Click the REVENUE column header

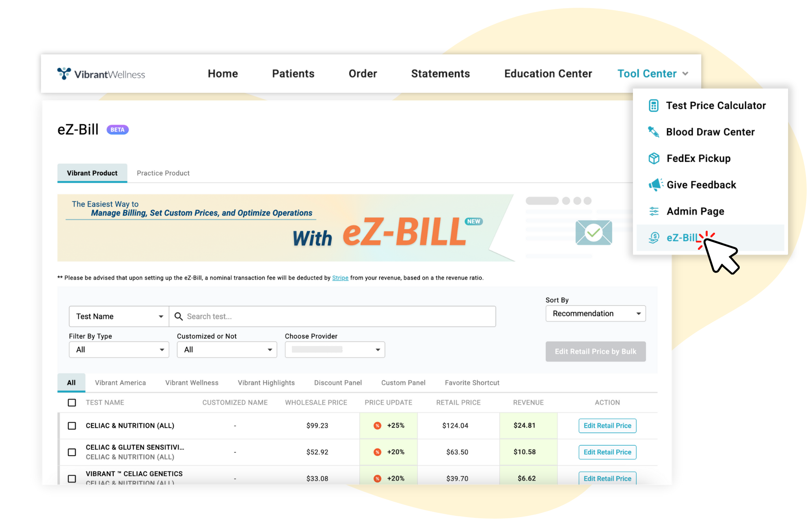528,402
